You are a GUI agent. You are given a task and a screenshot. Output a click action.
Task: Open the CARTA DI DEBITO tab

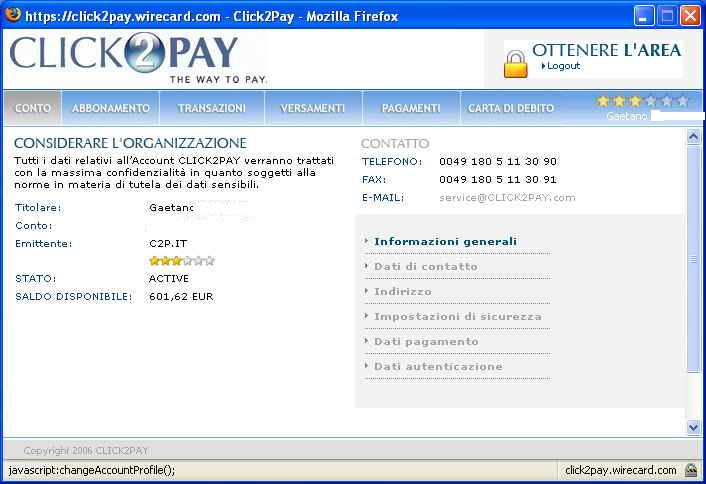tap(510, 108)
